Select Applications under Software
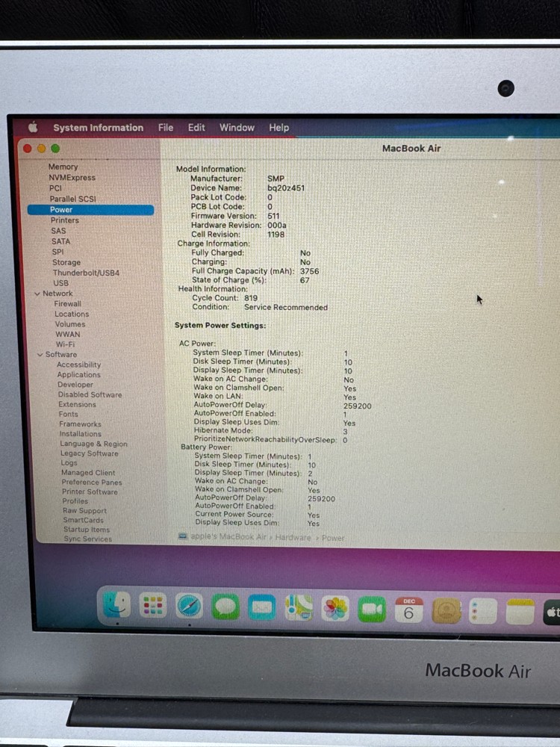Viewport: 560px width, 747px height. point(78,374)
